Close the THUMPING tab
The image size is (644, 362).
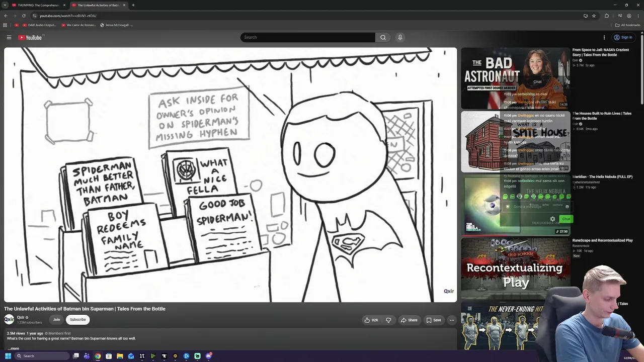(64, 5)
